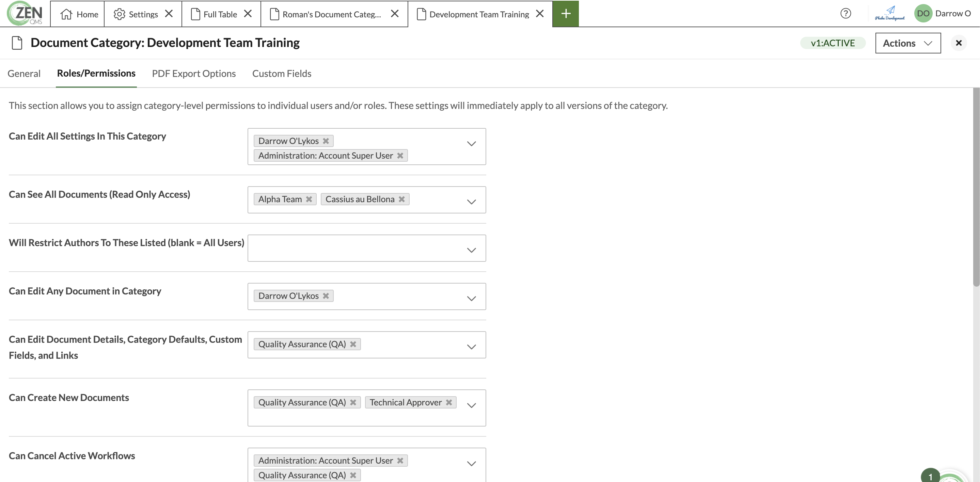Open the Home tab
The image size is (980, 482).
tap(78, 14)
